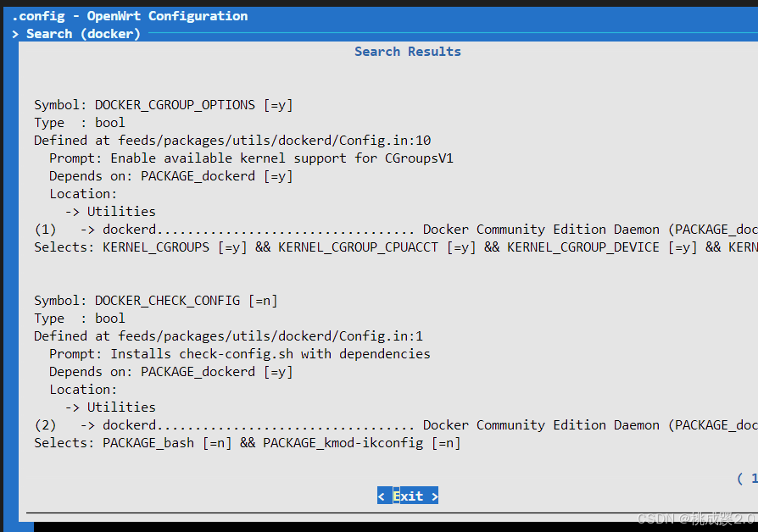Click 'Depends on: PACKAGE_dockerd' under DOCKER_CGROUP_OPTIONS
This screenshot has width=758, height=532.
tap(171, 176)
